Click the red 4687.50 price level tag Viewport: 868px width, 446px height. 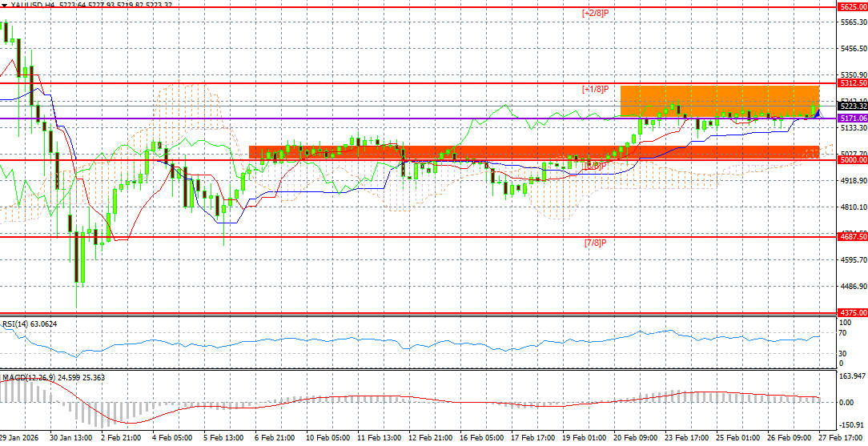click(x=853, y=236)
